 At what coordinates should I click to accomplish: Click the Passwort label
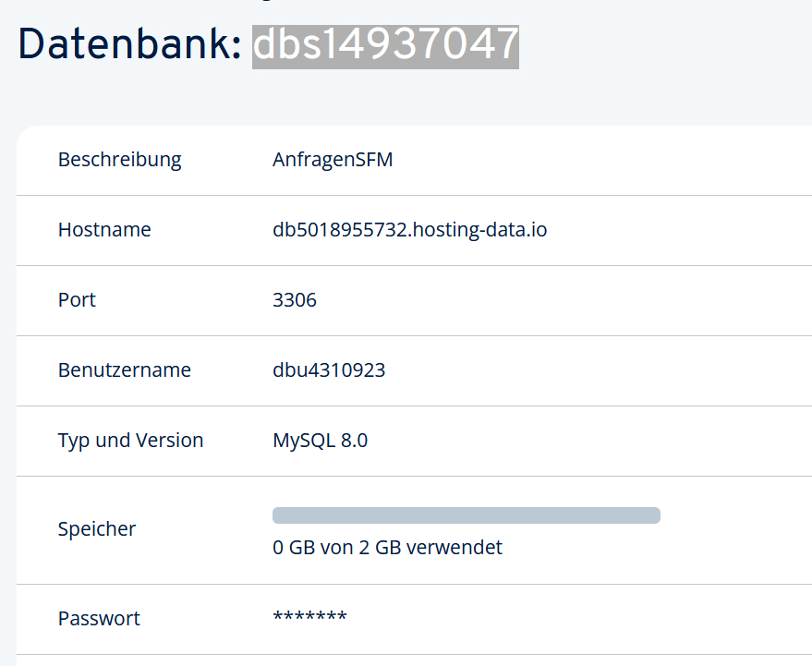tap(99, 619)
